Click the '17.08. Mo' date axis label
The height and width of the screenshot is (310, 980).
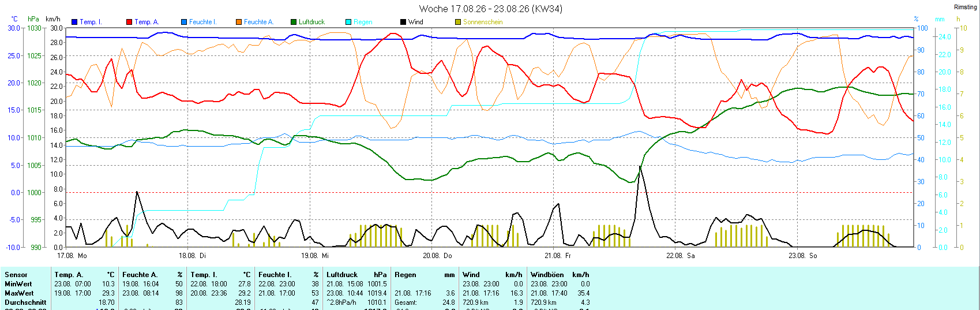click(x=72, y=255)
